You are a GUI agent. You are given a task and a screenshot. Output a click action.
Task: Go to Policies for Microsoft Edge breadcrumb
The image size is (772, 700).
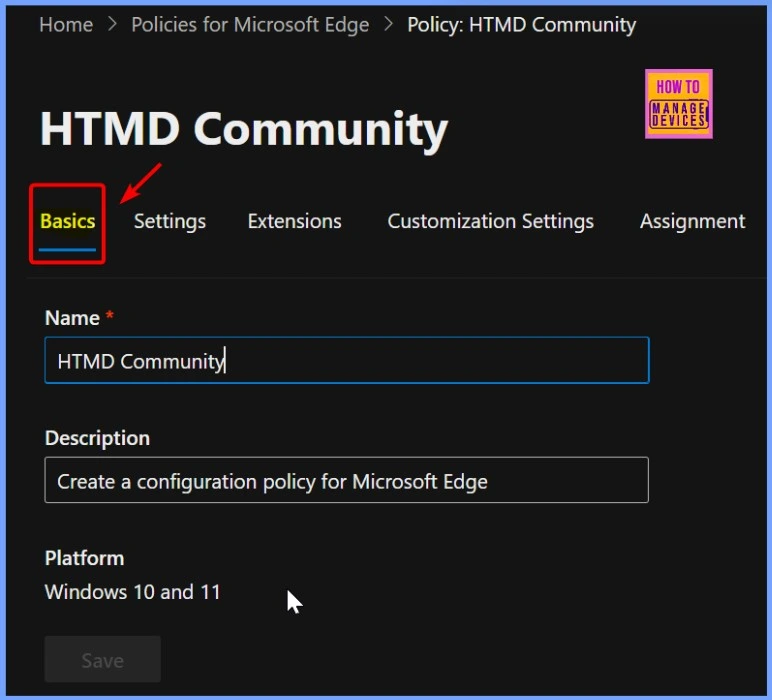[250, 24]
